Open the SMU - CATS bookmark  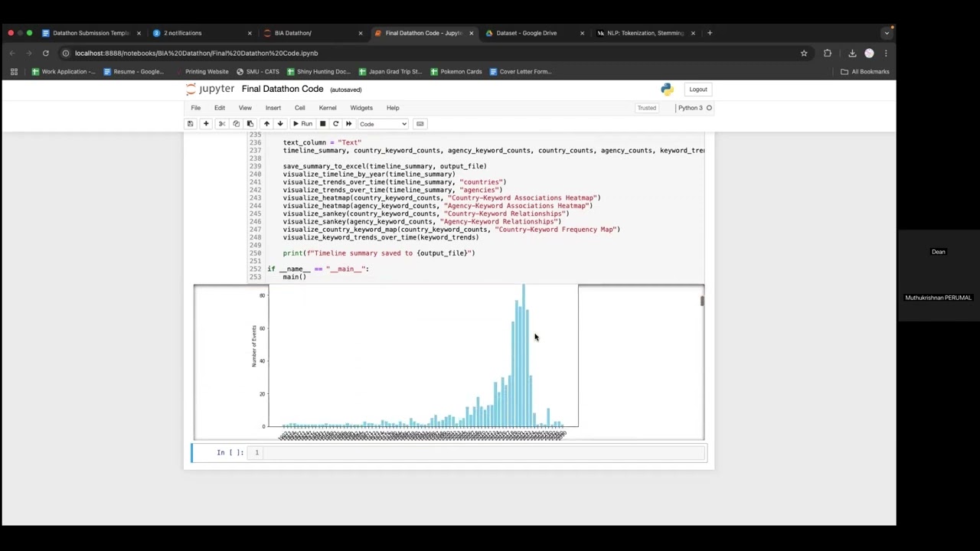click(x=258, y=72)
